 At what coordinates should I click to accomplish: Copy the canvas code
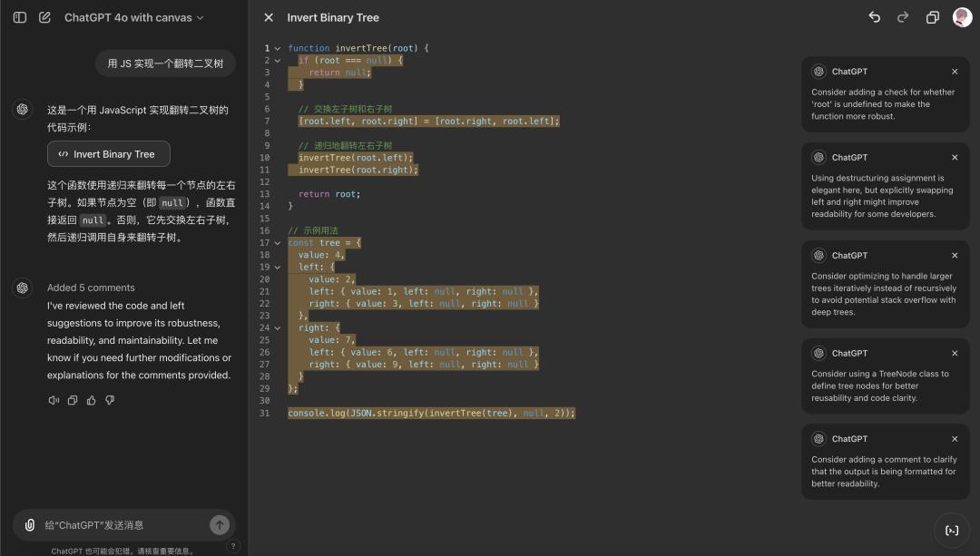932,17
